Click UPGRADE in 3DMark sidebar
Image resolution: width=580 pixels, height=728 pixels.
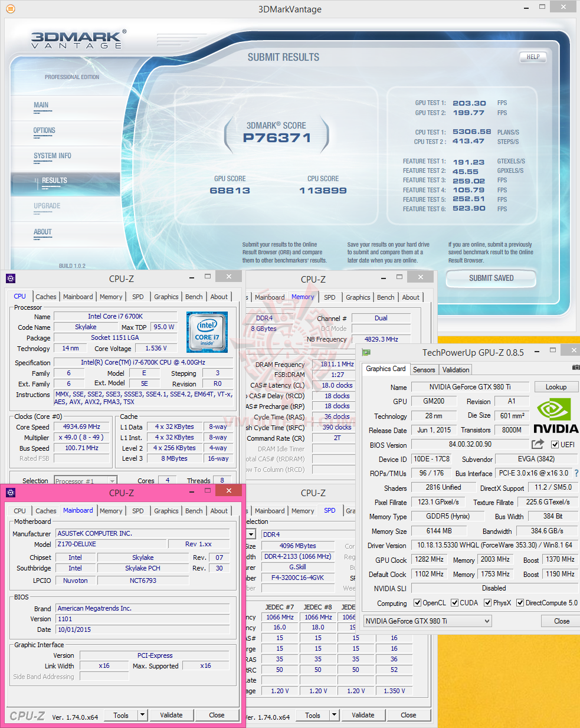[x=47, y=206]
